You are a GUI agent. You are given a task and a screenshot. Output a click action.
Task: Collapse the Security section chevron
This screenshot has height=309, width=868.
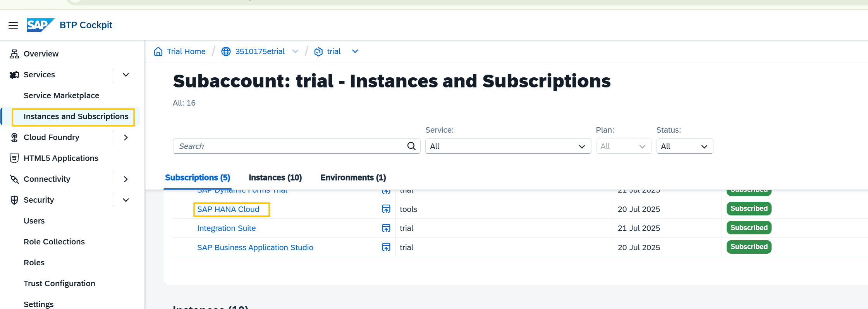click(126, 200)
